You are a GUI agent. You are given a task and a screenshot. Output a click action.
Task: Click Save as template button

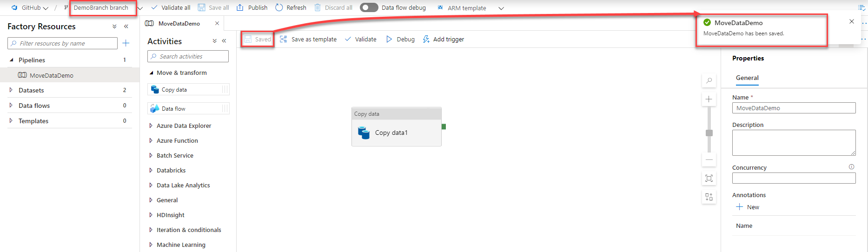pos(309,40)
